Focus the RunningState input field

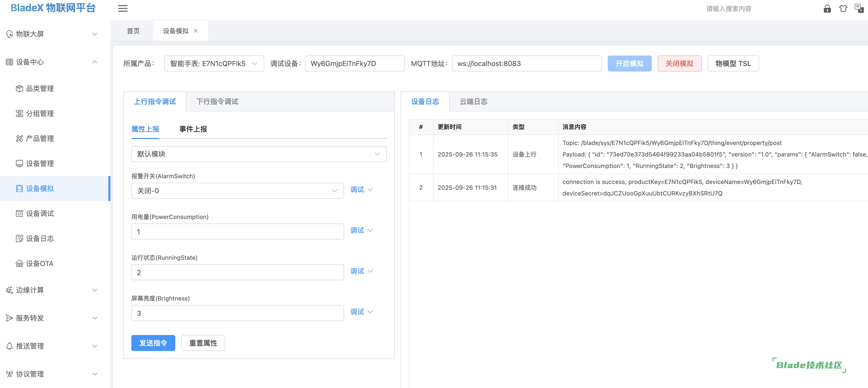pyautogui.click(x=237, y=272)
